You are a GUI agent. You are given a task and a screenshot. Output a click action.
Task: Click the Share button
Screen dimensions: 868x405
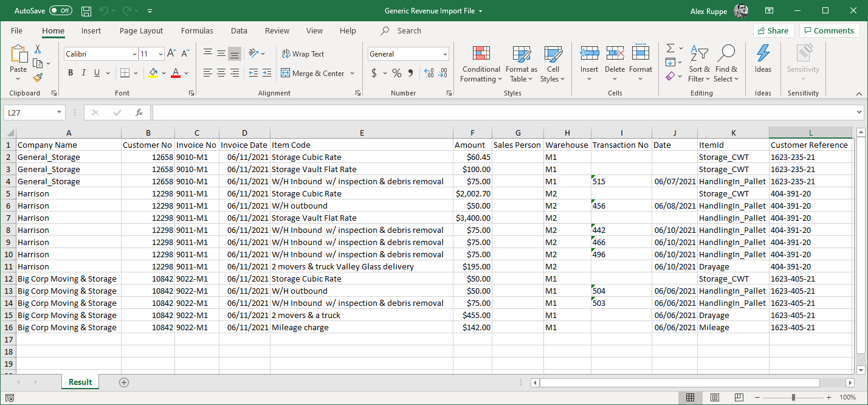773,31
